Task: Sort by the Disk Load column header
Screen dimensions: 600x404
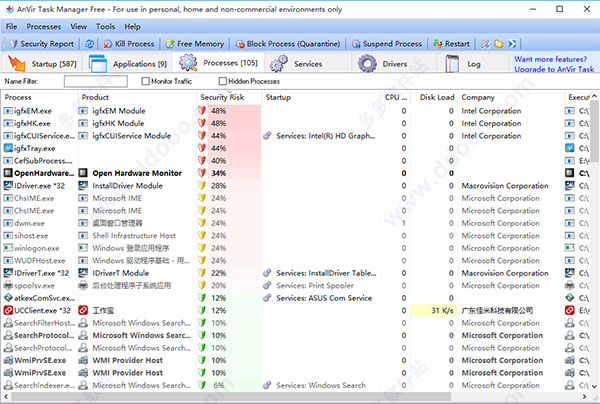Action: (x=434, y=97)
